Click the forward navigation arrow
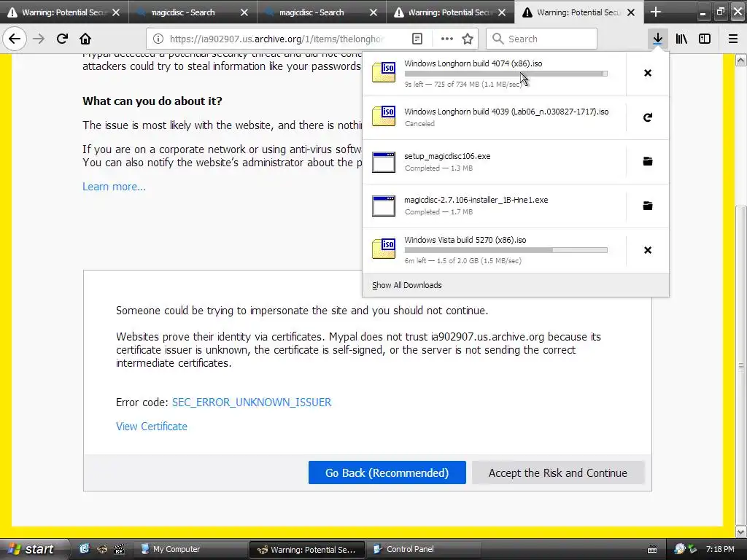The width and height of the screenshot is (747, 560). point(39,39)
